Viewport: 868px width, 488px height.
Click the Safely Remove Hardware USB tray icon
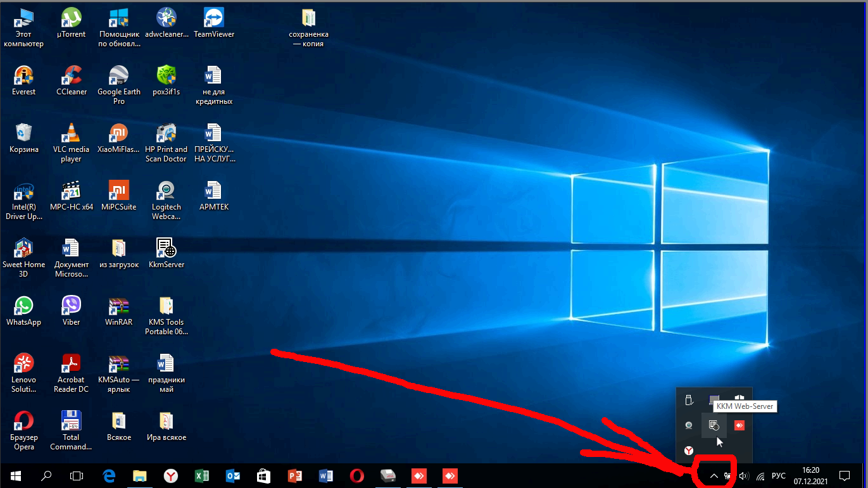pos(689,400)
